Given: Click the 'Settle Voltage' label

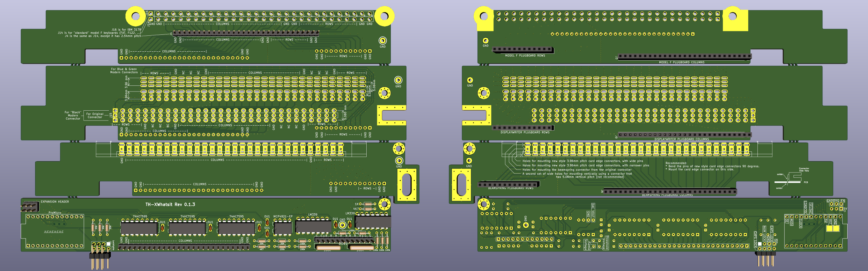Looking at the screenshot, I should tap(588, 245).
